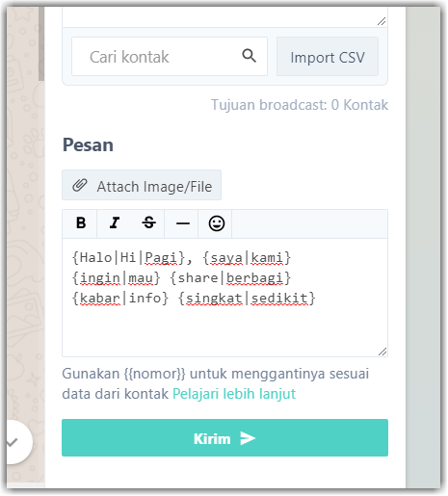Click the magnifier search icon
This screenshot has width=448, height=496.
click(250, 56)
